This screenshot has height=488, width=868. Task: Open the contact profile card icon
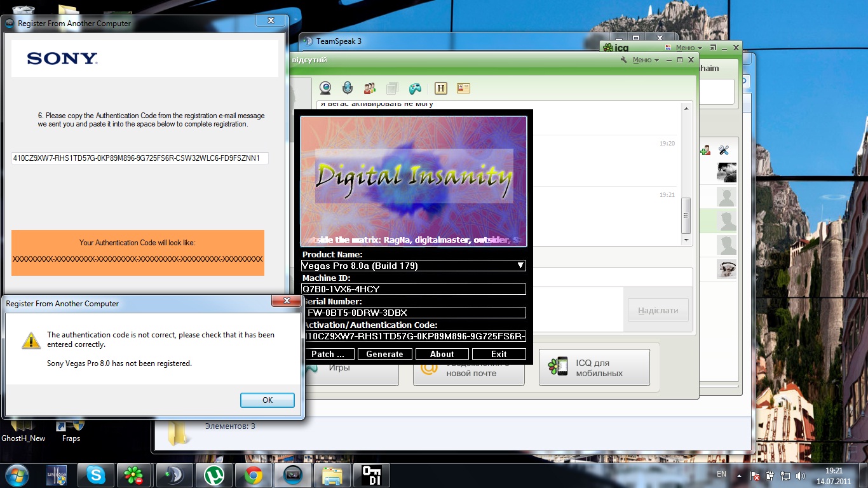pos(463,88)
